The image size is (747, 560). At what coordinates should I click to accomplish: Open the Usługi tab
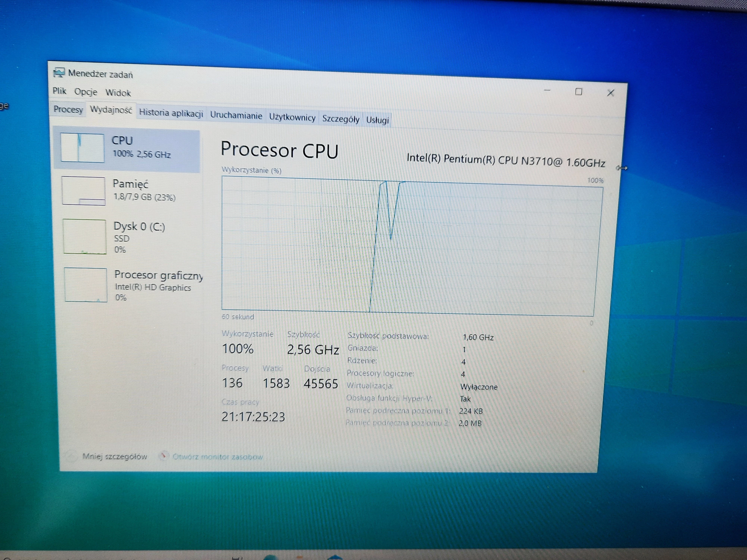[378, 120]
